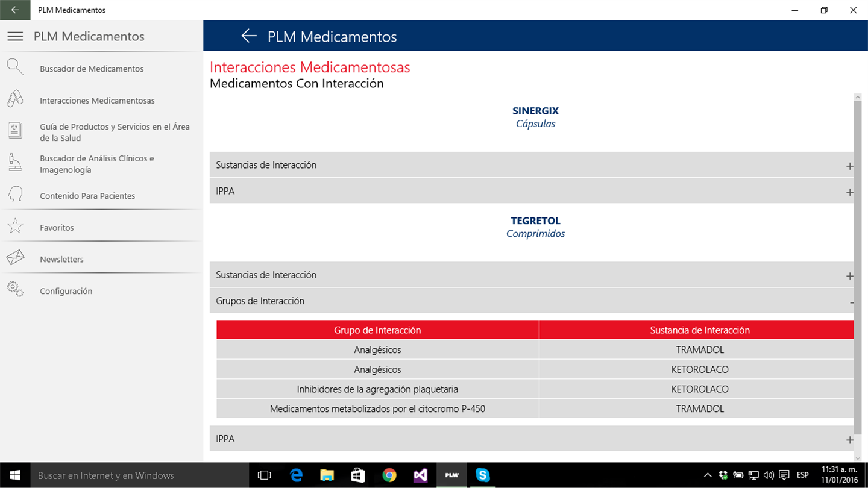This screenshot has height=488, width=868.
Task: Click the Inhibidores de la agregación plaquetaria cell
Action: click(x=377, y=389)
